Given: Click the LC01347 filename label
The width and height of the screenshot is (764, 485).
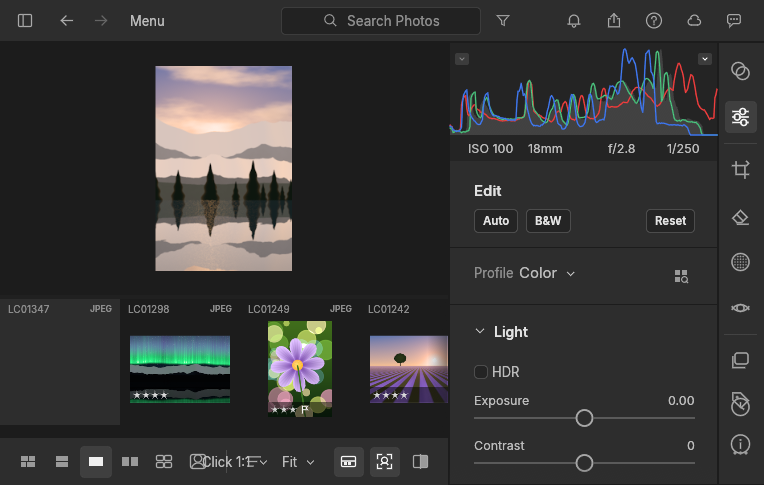Looking at the screenshot, I should click(x=28, y=309).
